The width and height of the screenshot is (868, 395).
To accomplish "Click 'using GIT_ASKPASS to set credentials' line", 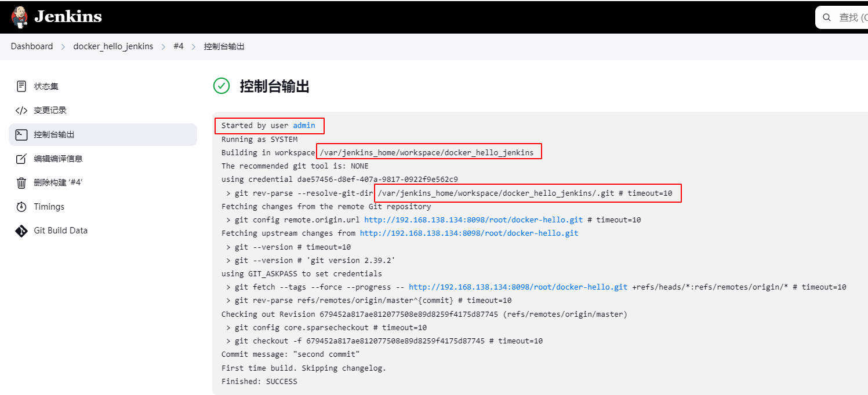I will click(302, 274).
